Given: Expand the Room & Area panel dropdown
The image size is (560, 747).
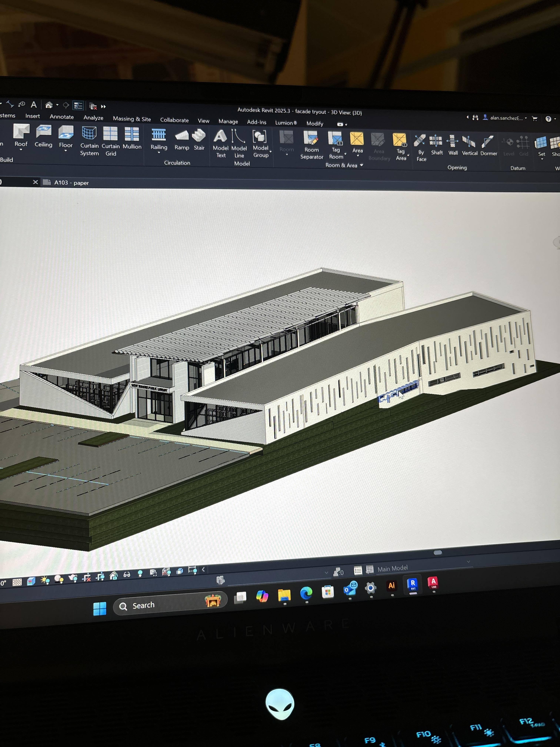Looking at the screenshot, I should coord(361,165).
